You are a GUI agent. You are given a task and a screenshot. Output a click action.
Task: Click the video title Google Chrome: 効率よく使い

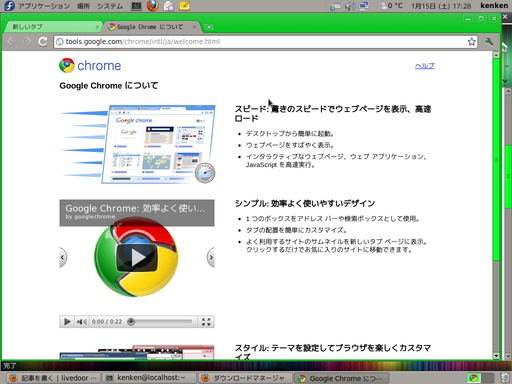135,208
